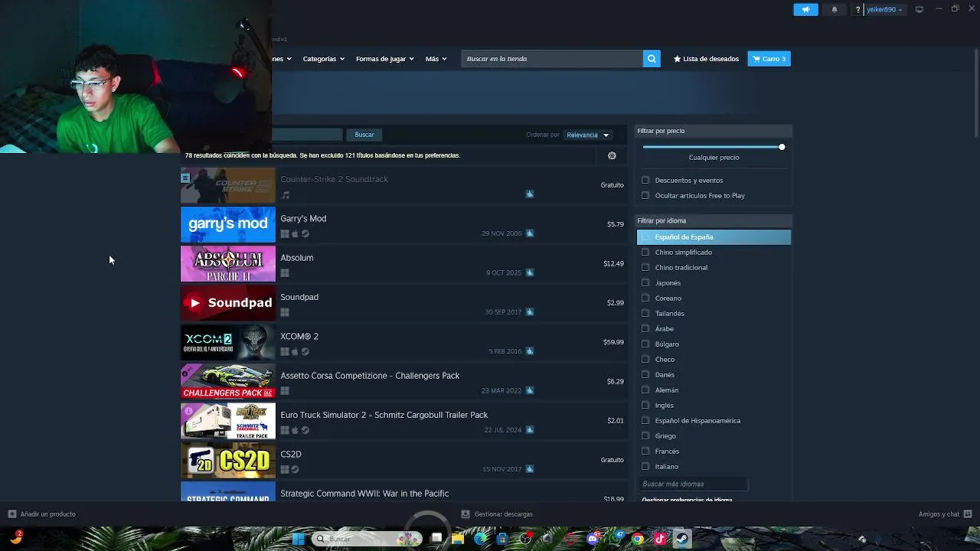Check Español de Hispanoamérica language filter

click(x=645, y=421)
